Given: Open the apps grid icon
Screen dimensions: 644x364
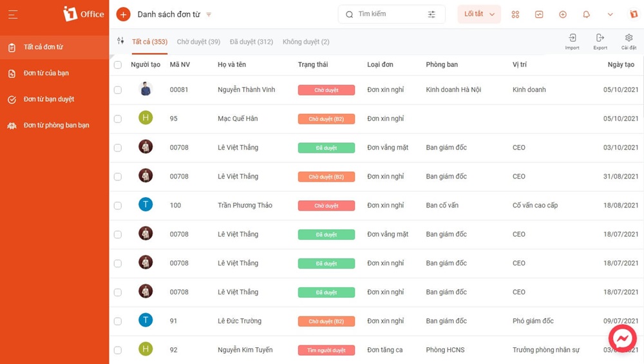Looking at the screenshot, I should [515, 14].
